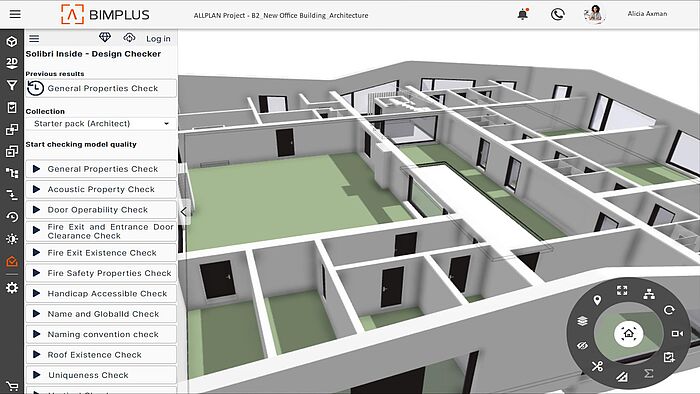Run Fire Exit and Entrance Door Clearance Check
700x394 pixels.
[x=101, y=231]
